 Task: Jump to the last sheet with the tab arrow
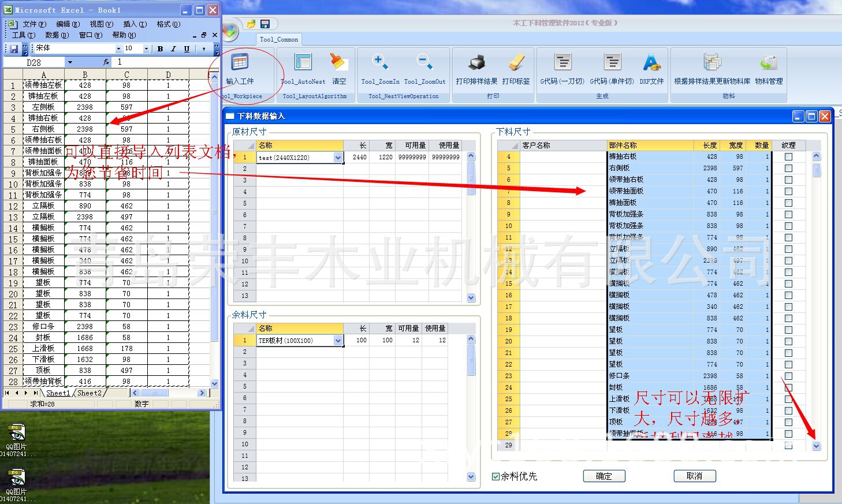(x=36, y=393)
